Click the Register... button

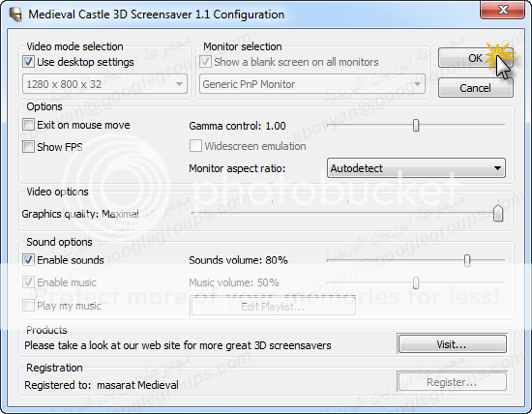(x=453, y=382)
